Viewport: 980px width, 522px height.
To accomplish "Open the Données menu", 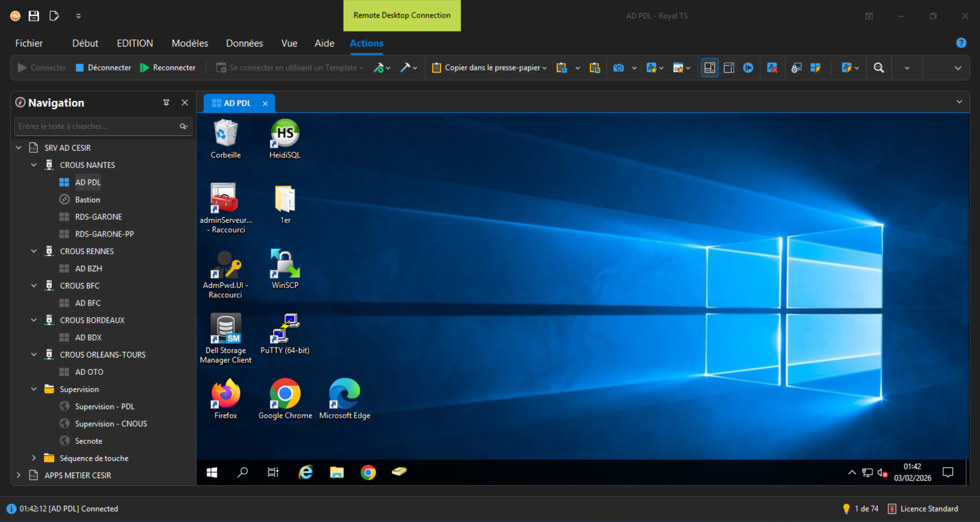I will (x=244, y=43).
